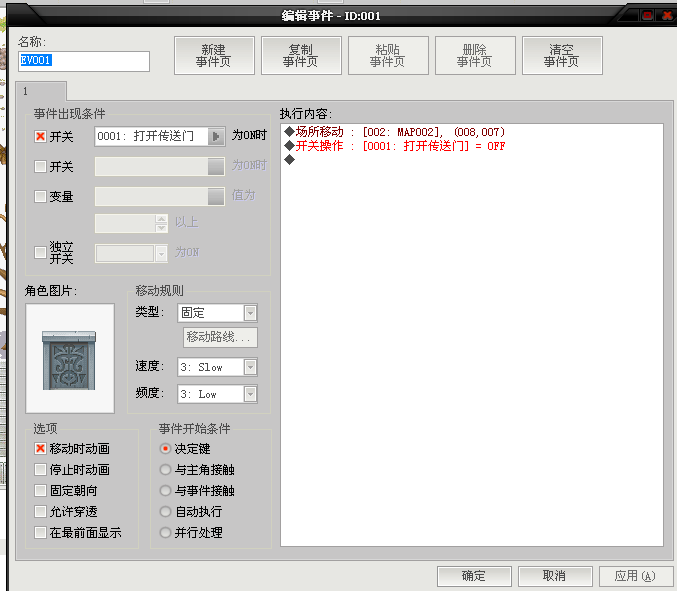The image size is (677, 591).
Task: Click the 清空事件页 button
Action: (x=562, y=56)
